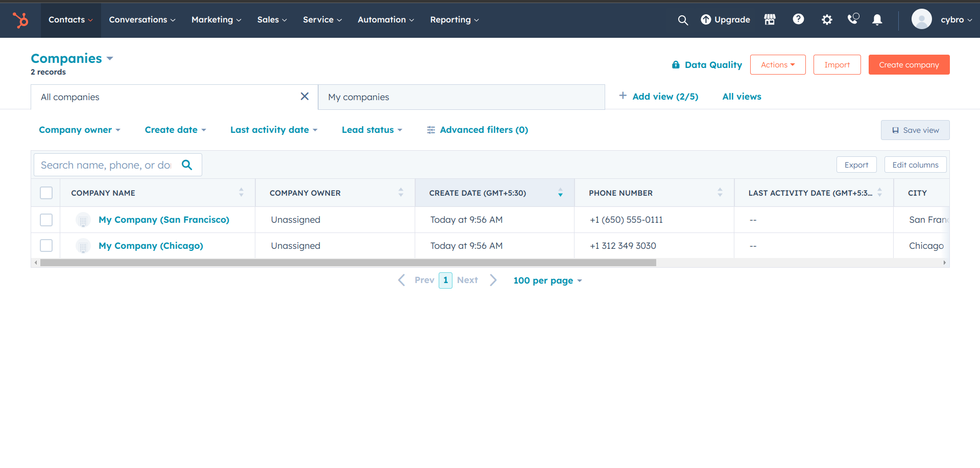Image resolution: width=980 pixels, height=468 pixels.
Task: Select the My Company (Chicago) row checkbox
Action: [x=46, y=246]
